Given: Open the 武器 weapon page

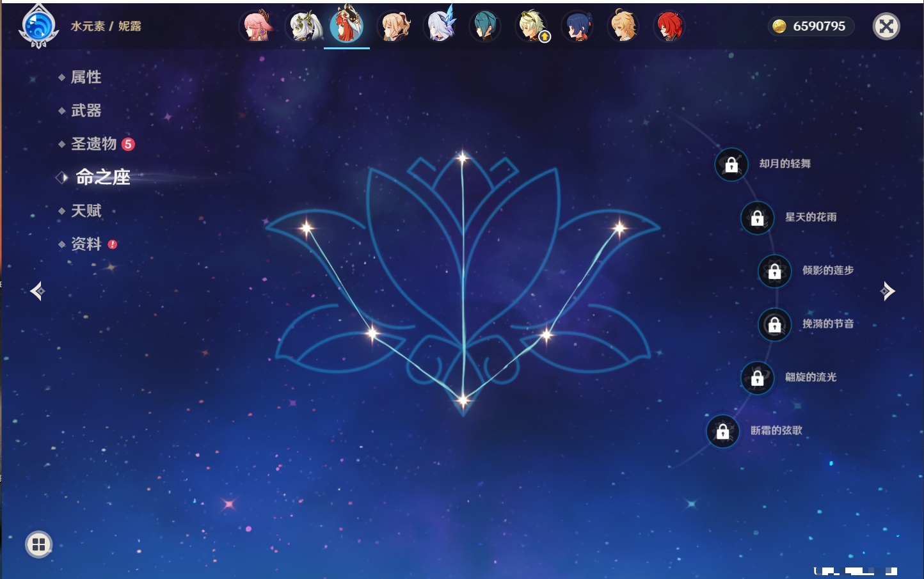Looking at the screenshot, I should [86, 111].
